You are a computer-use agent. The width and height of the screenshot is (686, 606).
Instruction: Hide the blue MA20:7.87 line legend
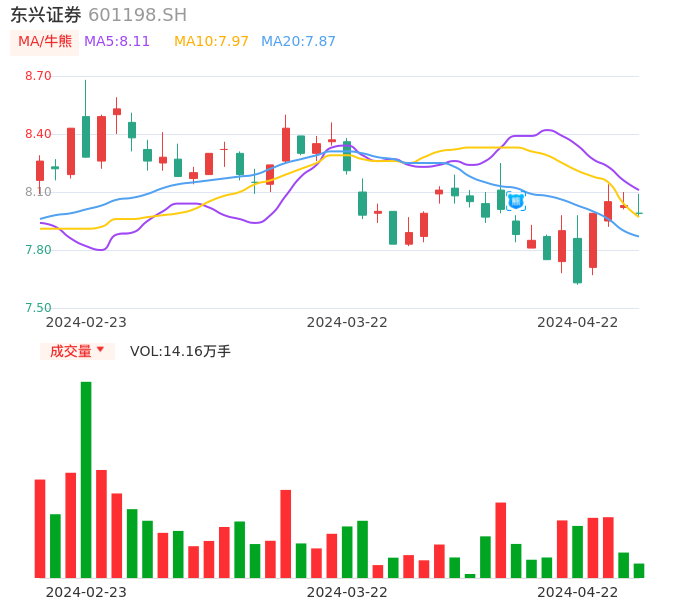coord(298,42)
